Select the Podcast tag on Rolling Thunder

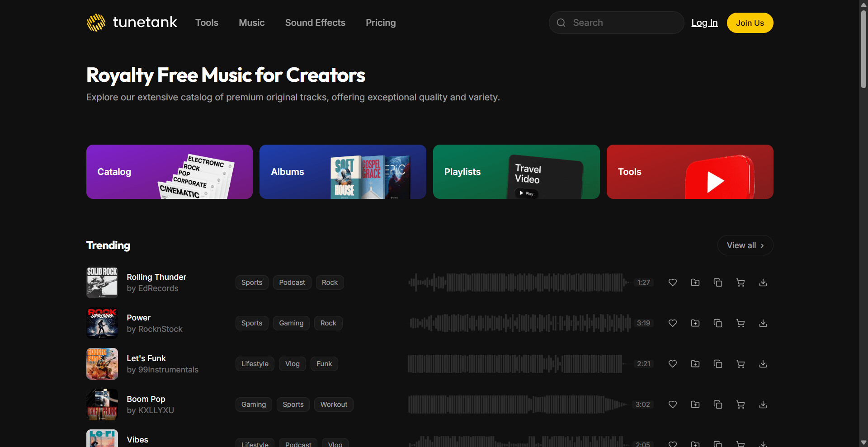tap(292, 282)
